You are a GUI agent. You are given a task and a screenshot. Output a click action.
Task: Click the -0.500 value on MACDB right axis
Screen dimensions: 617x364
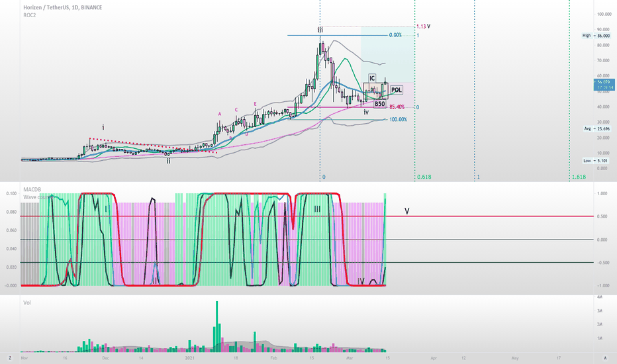coord(602,263)
